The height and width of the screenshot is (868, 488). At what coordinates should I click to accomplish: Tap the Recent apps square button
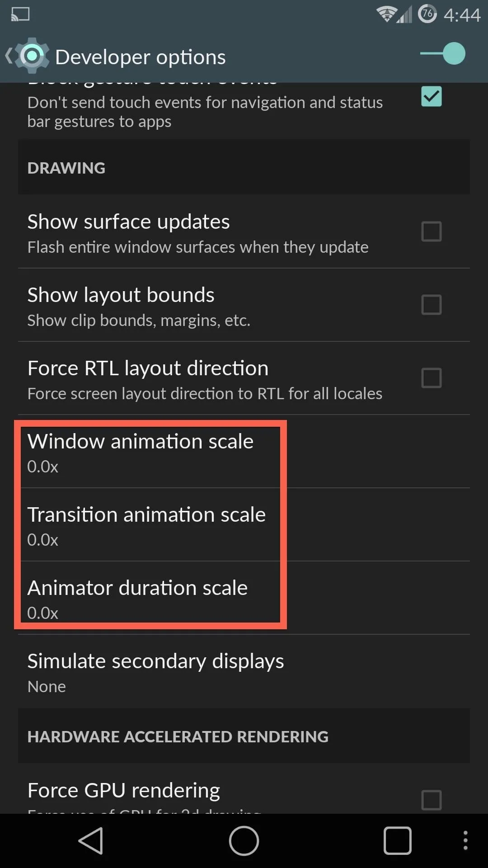[x=397, y=841]
